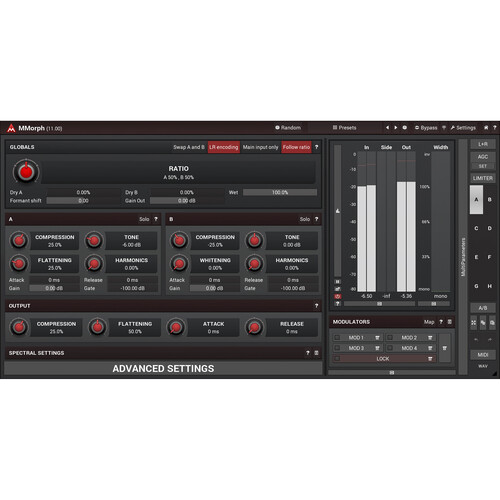
Task: Expand Spectral Settings menu icon
Action: [x=316, y=353]
